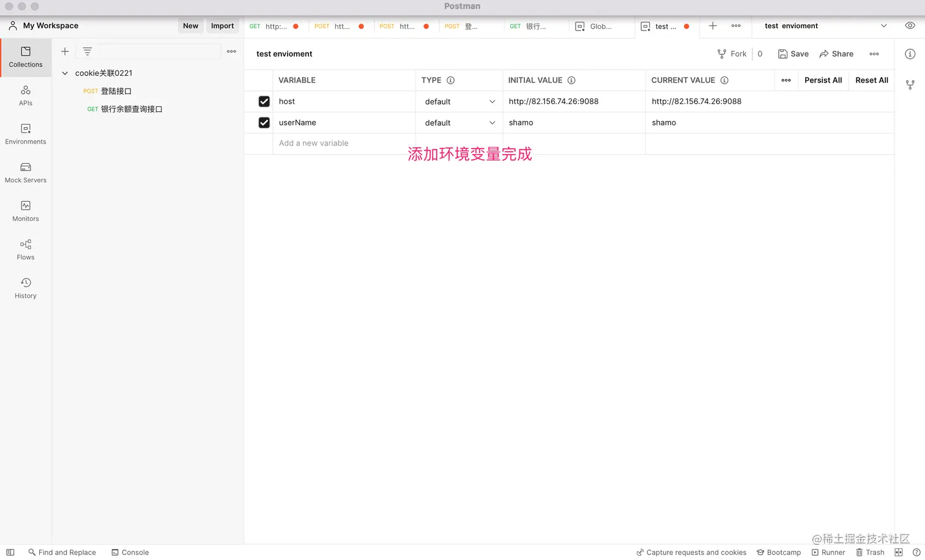The height and width of the screenshot is (560, 925).
Task: Click info icon next to CURRENT VALUE header
Action: (x=724, y=80)
